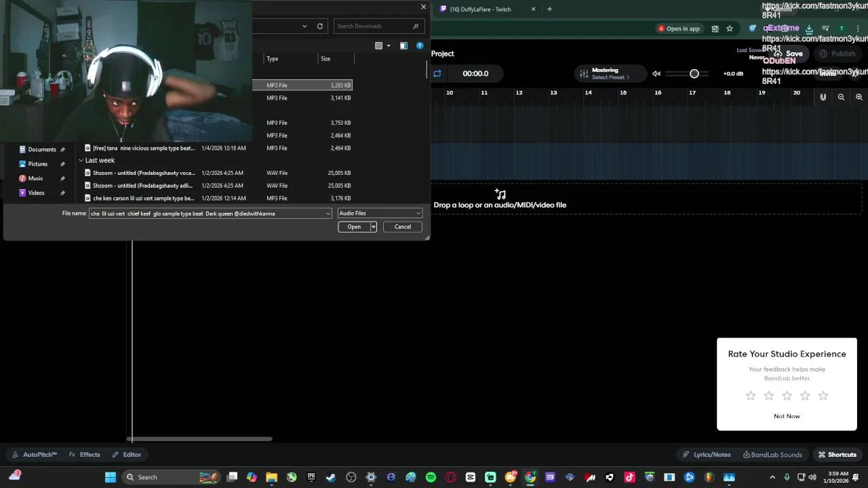868x488 pixels.
Task: Open the media controls icon in Chrome
Action: tap(825, 28)
